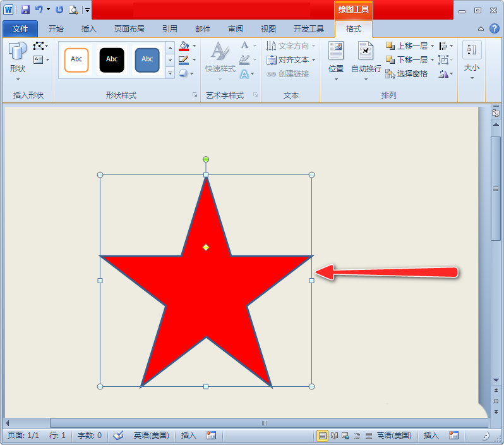Apply the blue fill Abc shape style
This screenshot has height=445, width=504.
click(147, 60)
